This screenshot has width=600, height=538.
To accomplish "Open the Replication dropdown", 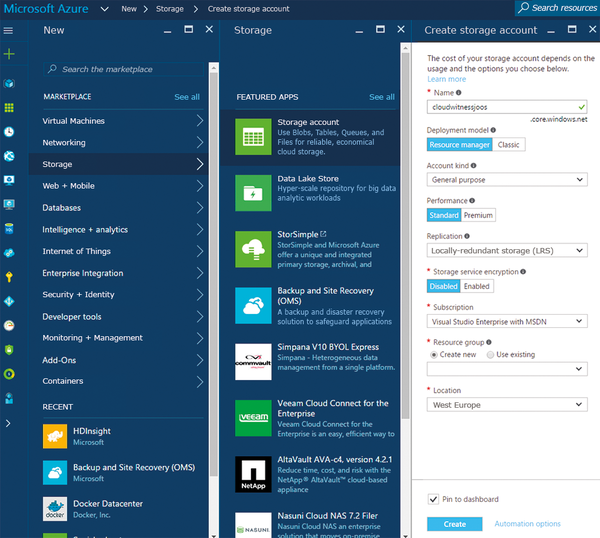I will point(507,251).
